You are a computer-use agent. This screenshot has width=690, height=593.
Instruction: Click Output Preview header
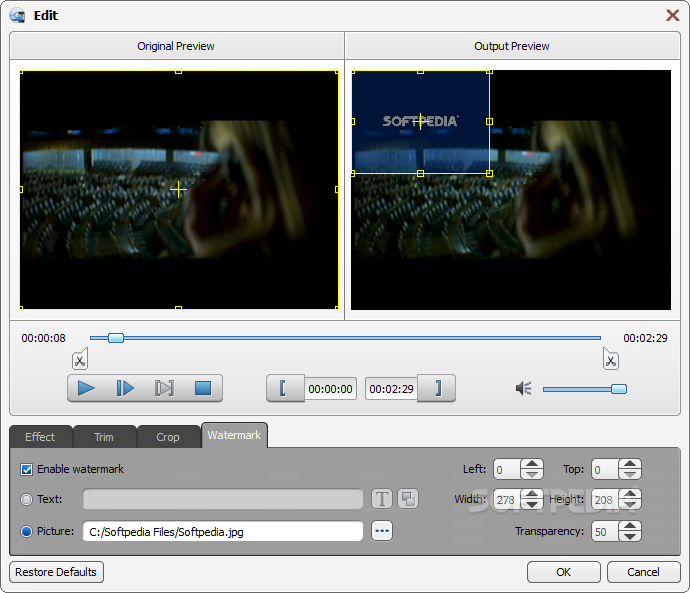pyautogui.click(x=512, y=46)
